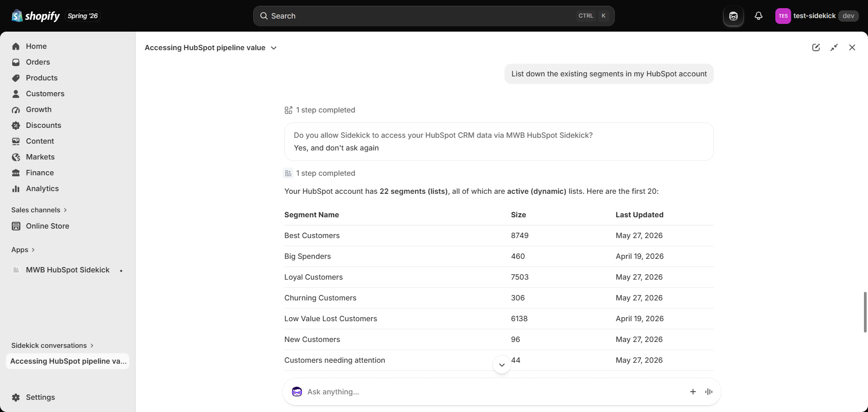The image size is (868, 412).
Task: Open conversation title dropdown
Action: click(211, 47)
